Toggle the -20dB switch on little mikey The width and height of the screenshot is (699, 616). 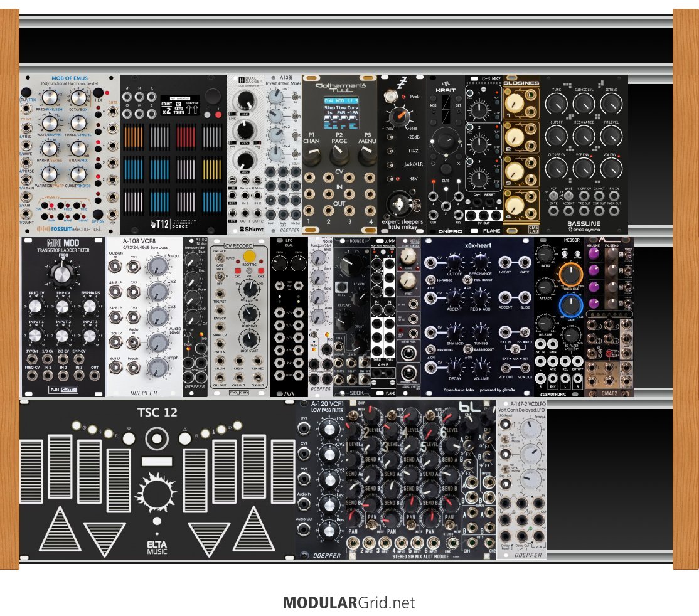pos(390,138)
